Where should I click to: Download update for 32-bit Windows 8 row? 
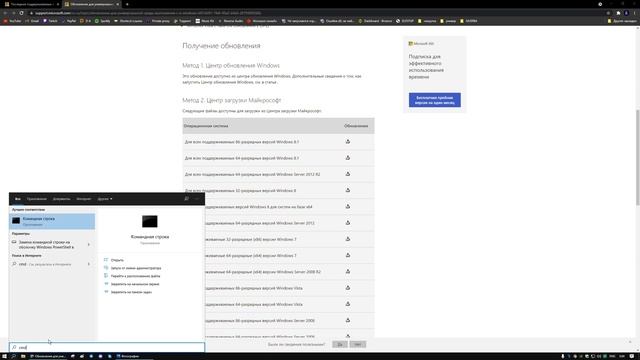[348, 190]
